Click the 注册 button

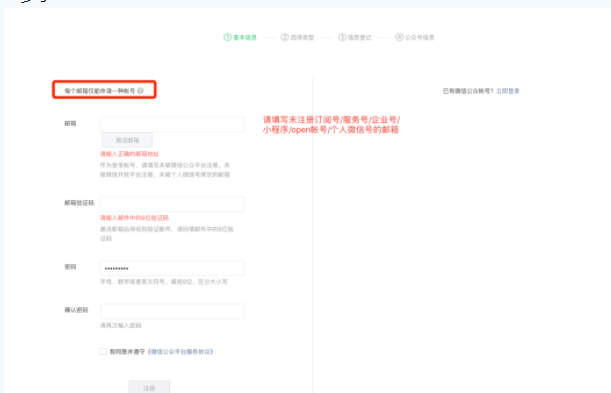tap(149, 388)
